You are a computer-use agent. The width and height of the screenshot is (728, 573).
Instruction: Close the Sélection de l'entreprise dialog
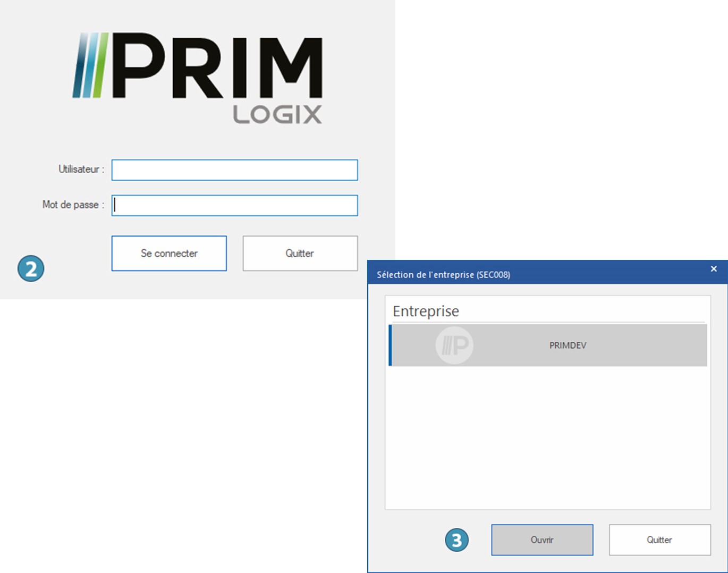(714, 269)
